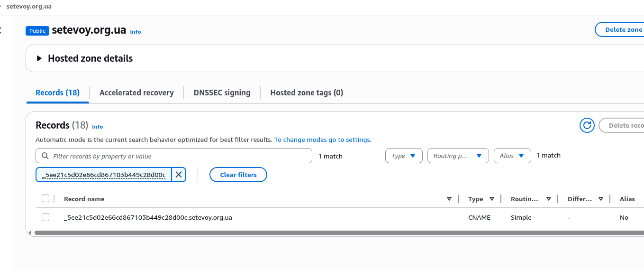Click the Differentiator column sort arrow
The width and height of the screenshot is (644, 270).
point(600,199)
